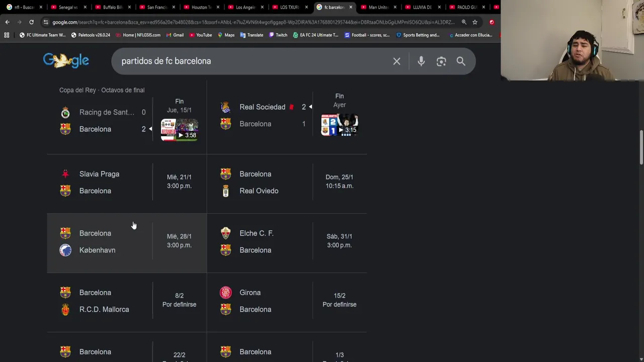Open the Translate bookmark

(252, 35)
